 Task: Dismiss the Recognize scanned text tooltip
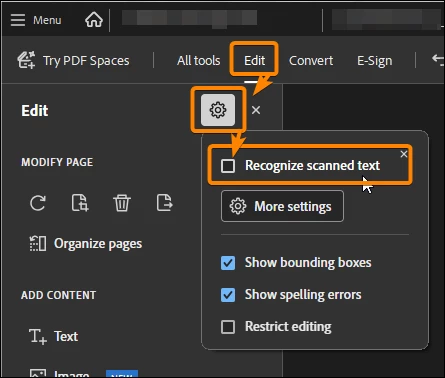click(x=404, y=154)
